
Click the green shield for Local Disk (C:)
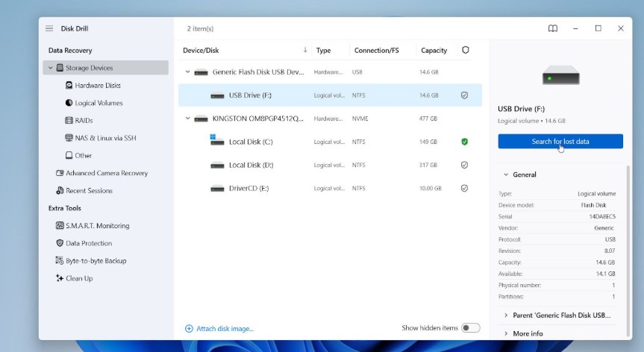464,142
